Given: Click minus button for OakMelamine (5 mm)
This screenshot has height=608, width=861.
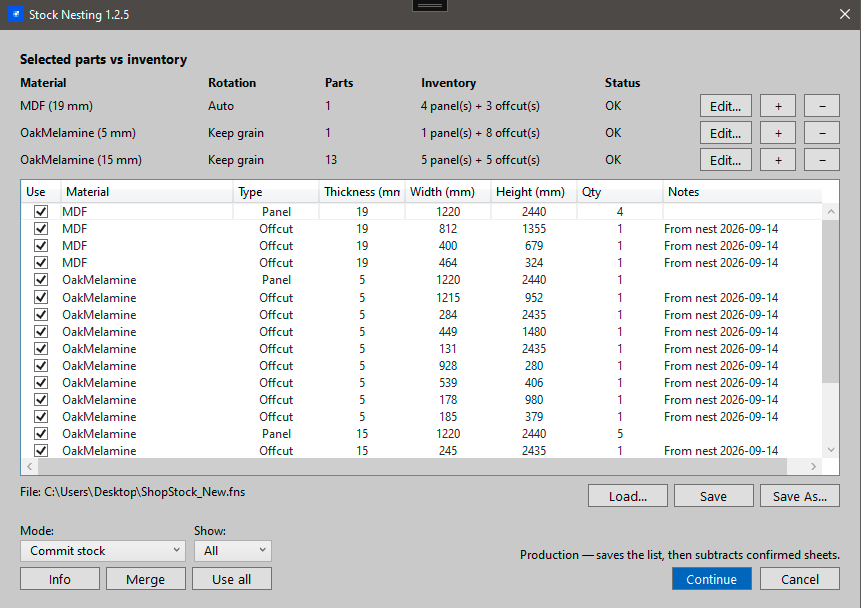Looking at the screenshot, I should point(821,133).
